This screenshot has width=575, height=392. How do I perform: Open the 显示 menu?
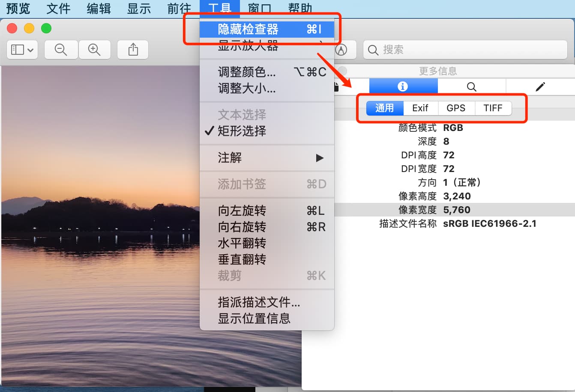[x=139, y=9]
